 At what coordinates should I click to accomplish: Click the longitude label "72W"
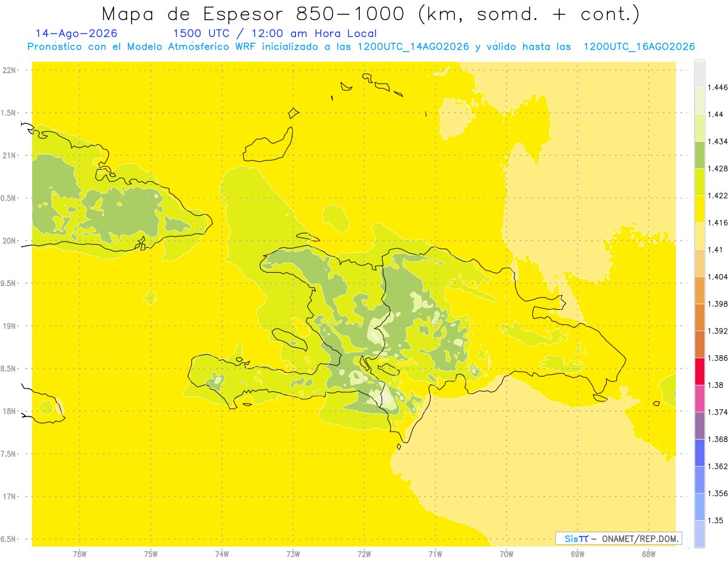point(364,554)
